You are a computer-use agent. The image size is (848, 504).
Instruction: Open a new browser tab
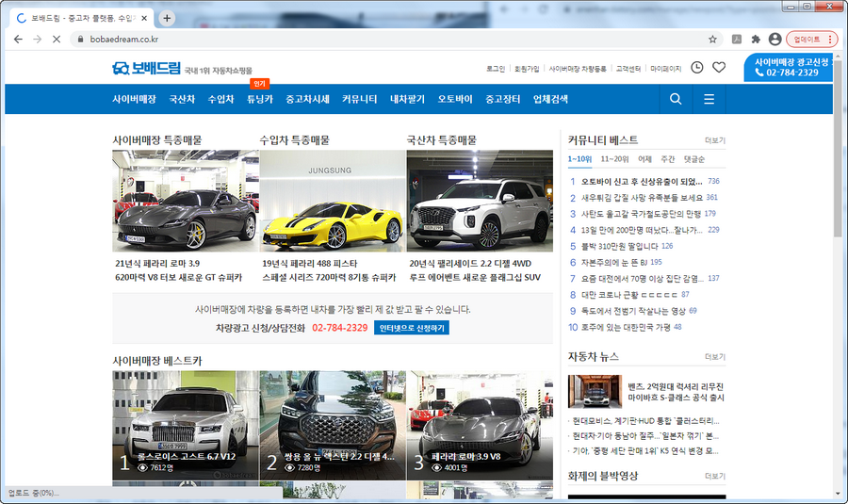167,18
